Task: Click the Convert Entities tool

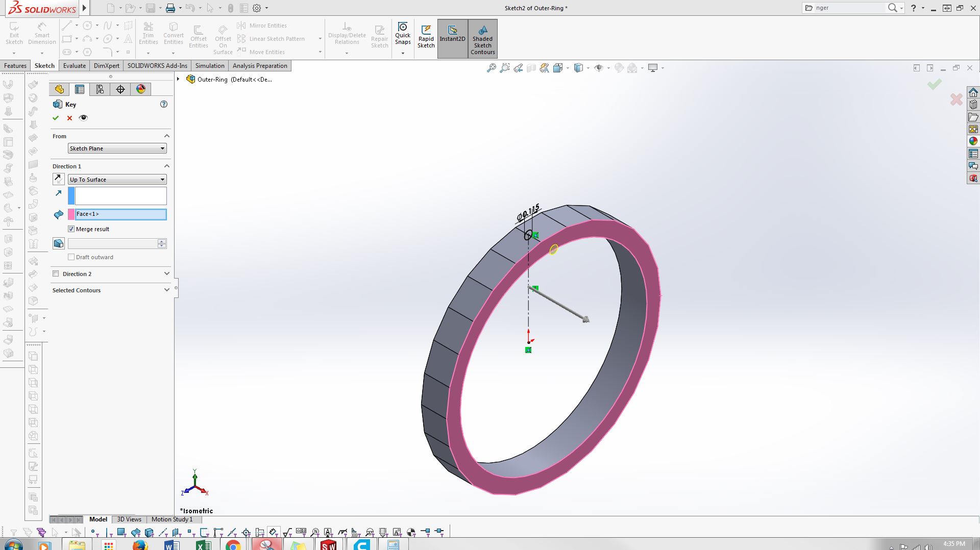Action: coord(174,34)
